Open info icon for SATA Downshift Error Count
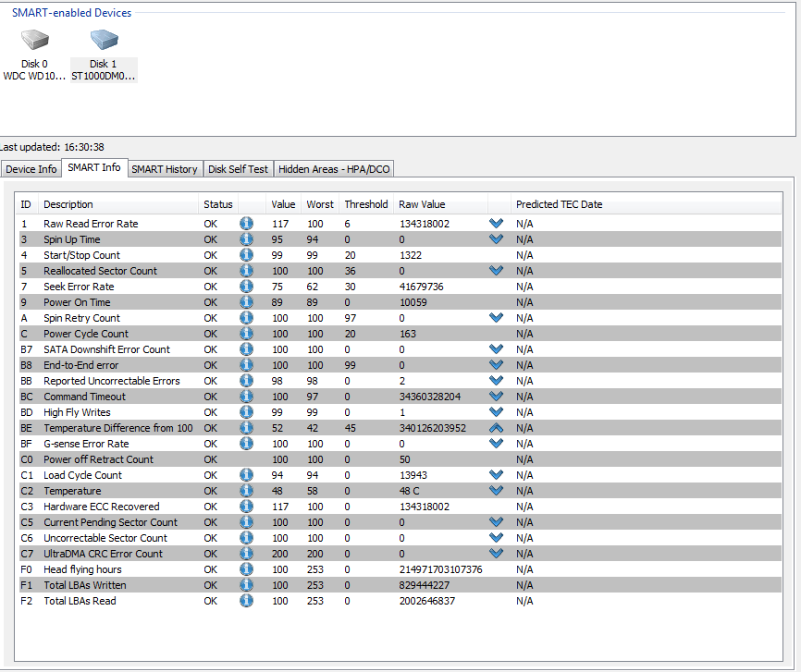Screen dimensions: 801x672 point(246,349)
